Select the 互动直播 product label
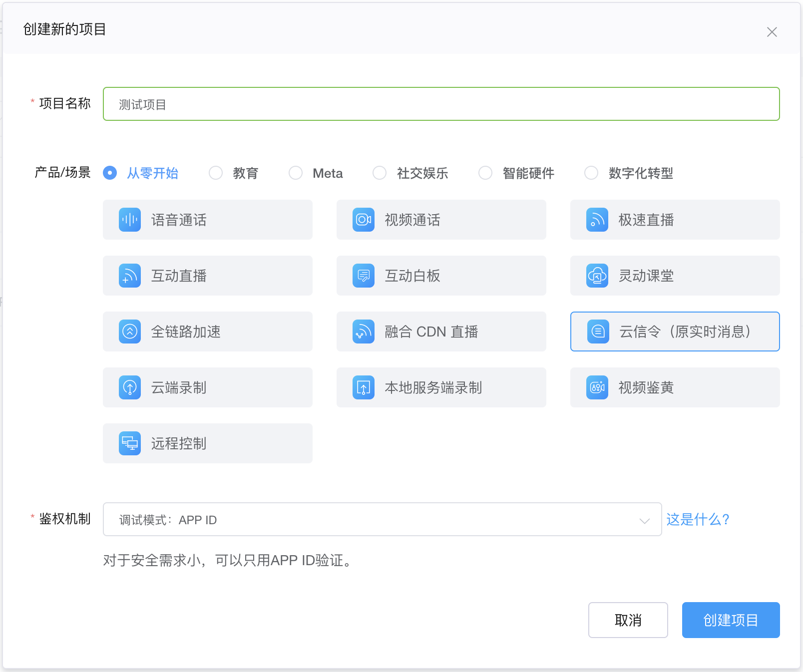The image size is (803, 672). tap(179, 276)
